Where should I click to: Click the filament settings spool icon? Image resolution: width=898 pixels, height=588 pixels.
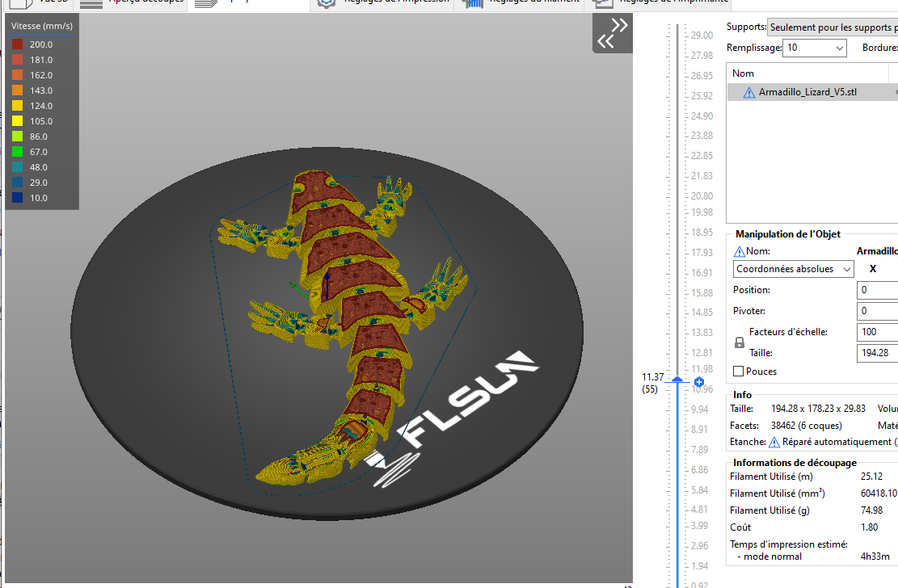pyautogui.click(x=472, y=3)
